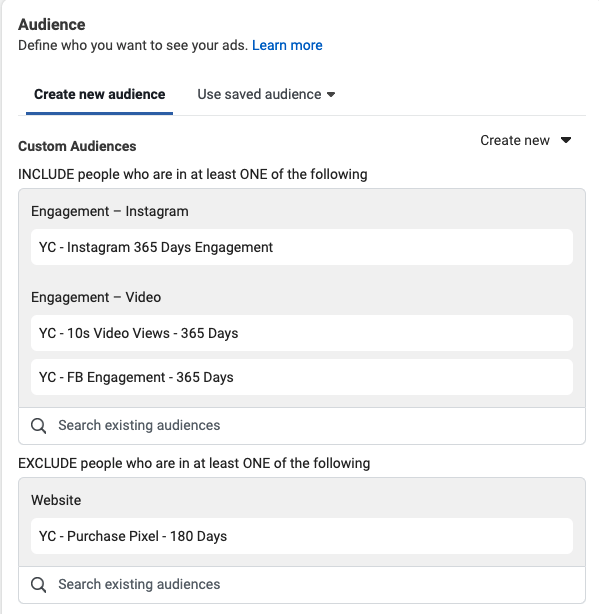Click the search magnifier icon under EXCLUDE section
The height and width of the screenshot is (614, 599).
(38, 585)
